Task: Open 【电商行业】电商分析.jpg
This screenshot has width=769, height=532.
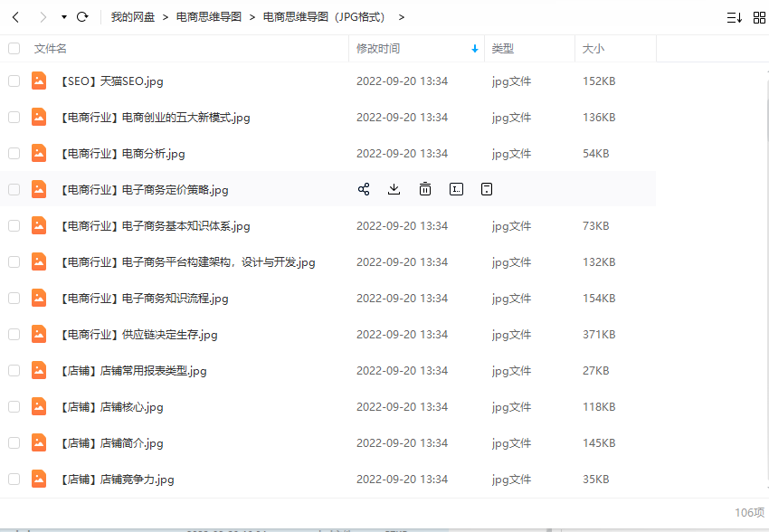Action: (x=121, y=154)
